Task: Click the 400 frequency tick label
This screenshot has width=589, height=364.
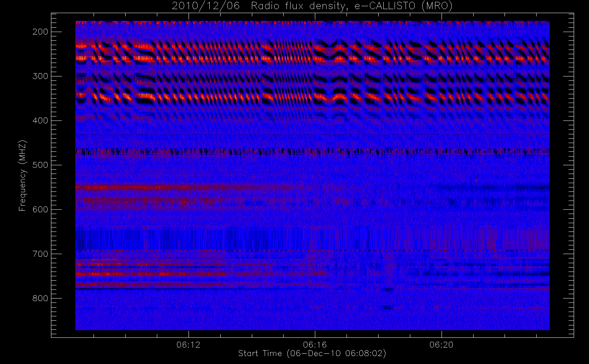Action: 40,120
